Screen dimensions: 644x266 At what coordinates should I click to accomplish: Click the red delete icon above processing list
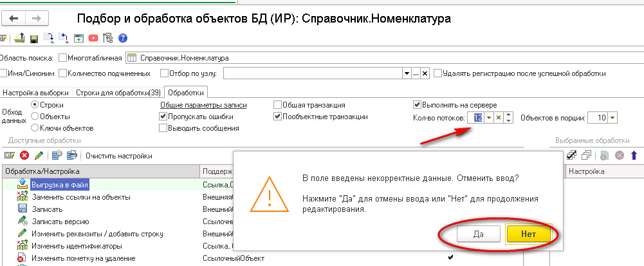[24, 155]
